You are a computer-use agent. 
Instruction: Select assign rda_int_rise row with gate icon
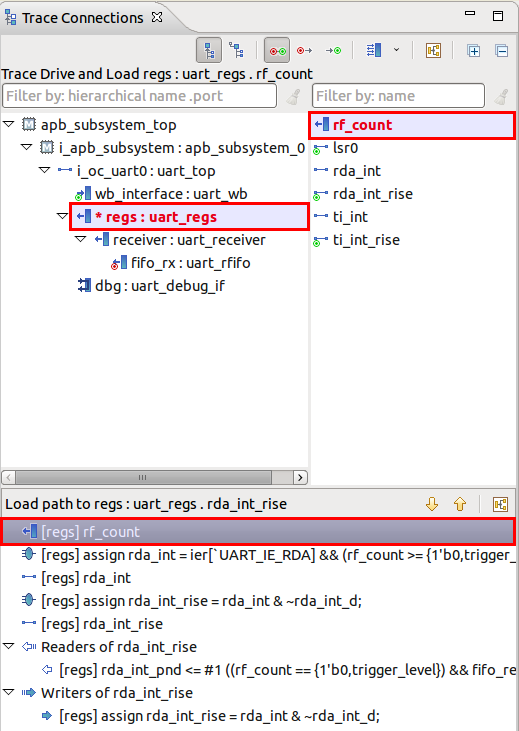(259, 601)
